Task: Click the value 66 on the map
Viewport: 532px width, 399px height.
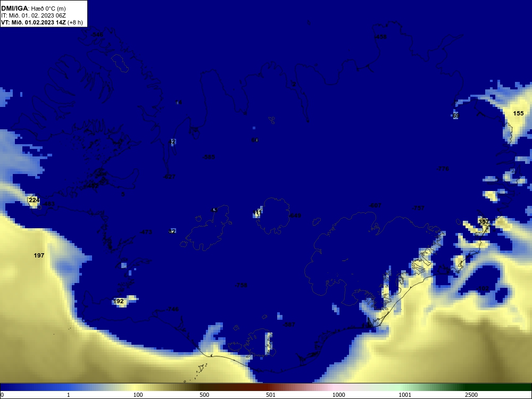Action: coord(255,140)
